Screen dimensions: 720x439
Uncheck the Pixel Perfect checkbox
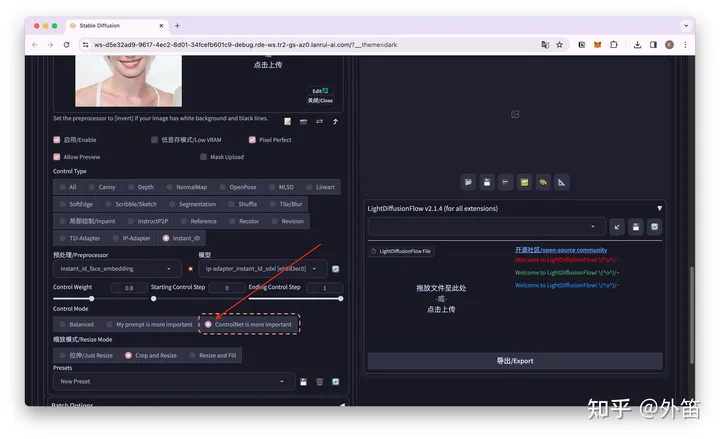252,140
